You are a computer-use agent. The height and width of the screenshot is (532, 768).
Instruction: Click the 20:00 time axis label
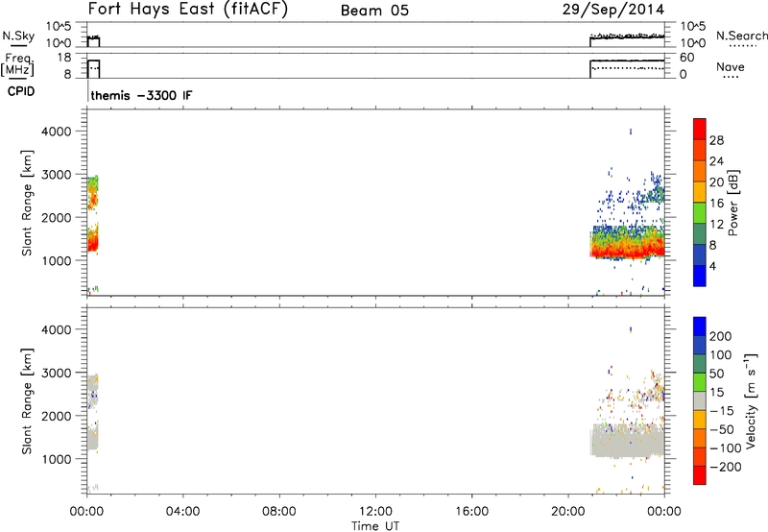tap(568, 511)
